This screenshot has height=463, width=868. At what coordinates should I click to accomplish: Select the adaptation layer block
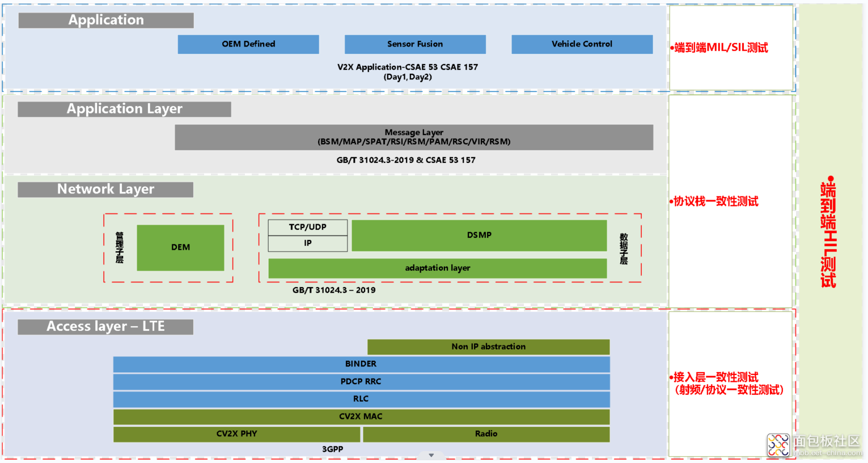coord(438,268)
